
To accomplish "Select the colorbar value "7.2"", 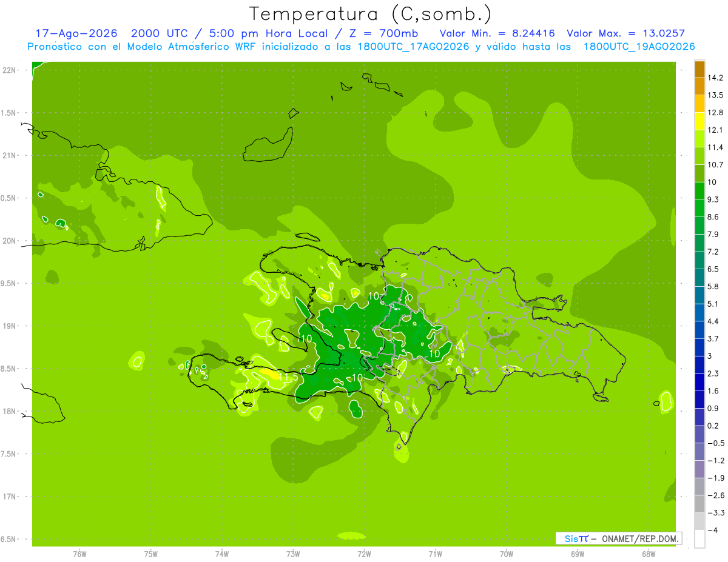I will (x=713, y=252).
